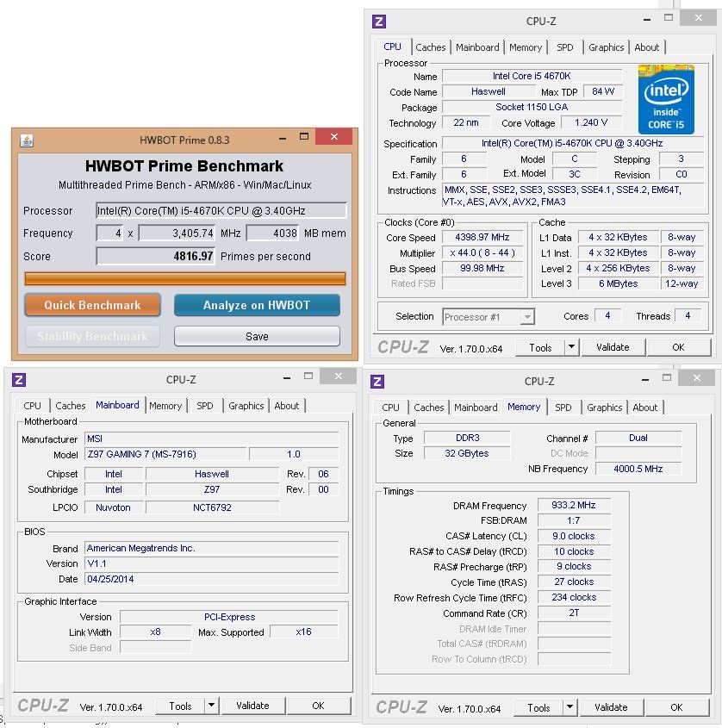Open Graphics tab in Mainboard window
The width and height of the screenshot is (722, 728).
coord(246,406)
